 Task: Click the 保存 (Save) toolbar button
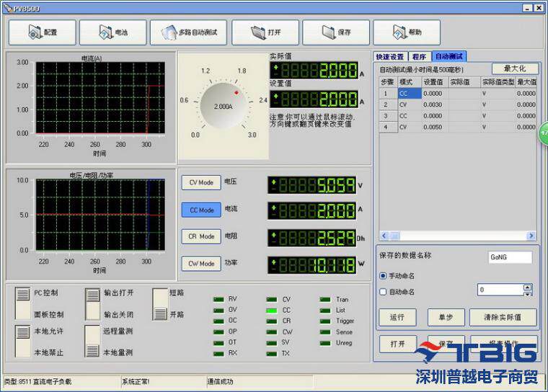pyautogui.click(x=336, y=32)
